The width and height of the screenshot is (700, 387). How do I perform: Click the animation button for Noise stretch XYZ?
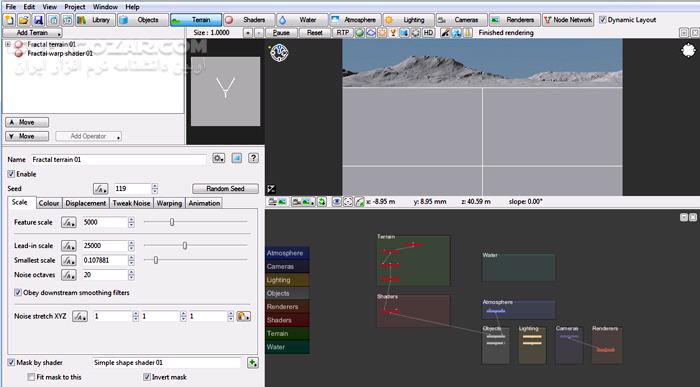(80, 316)
